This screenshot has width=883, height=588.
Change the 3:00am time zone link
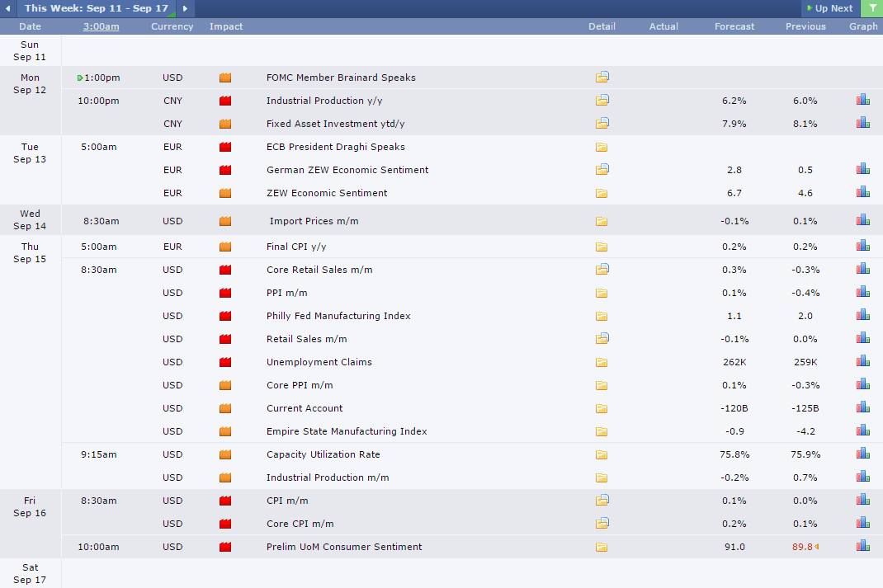click(101, 26)
